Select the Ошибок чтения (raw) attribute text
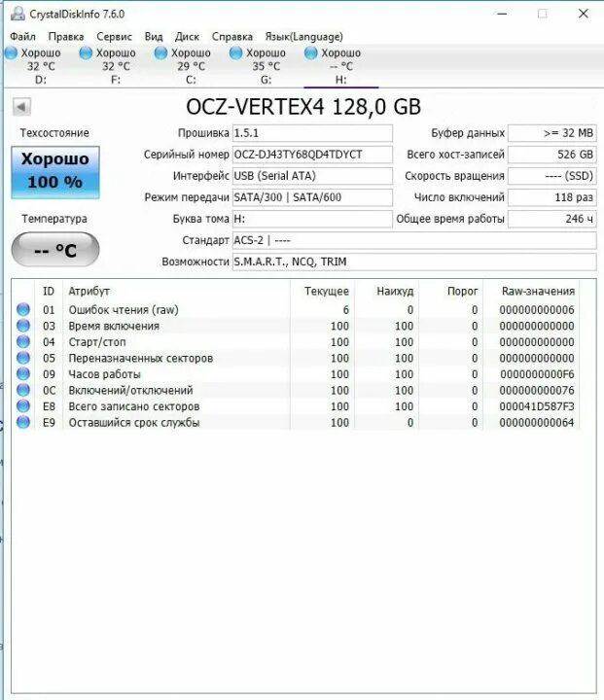This screenshot has height=700, width=604. pos(124,310)
